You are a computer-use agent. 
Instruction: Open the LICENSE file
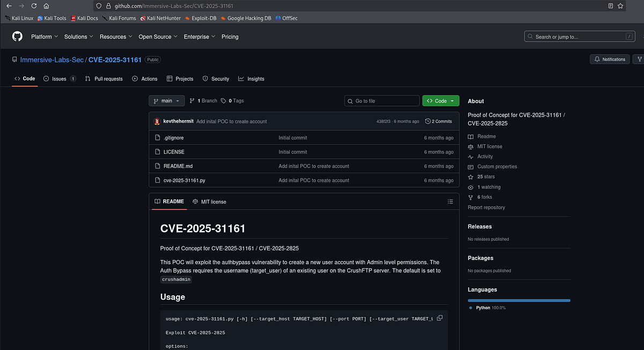[x=174, y=152]
